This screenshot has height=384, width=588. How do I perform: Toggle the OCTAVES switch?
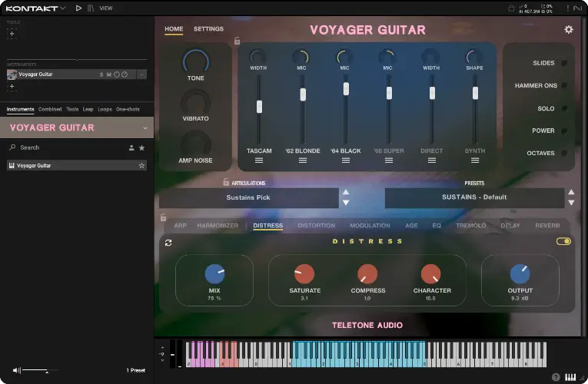coord(564,153)
